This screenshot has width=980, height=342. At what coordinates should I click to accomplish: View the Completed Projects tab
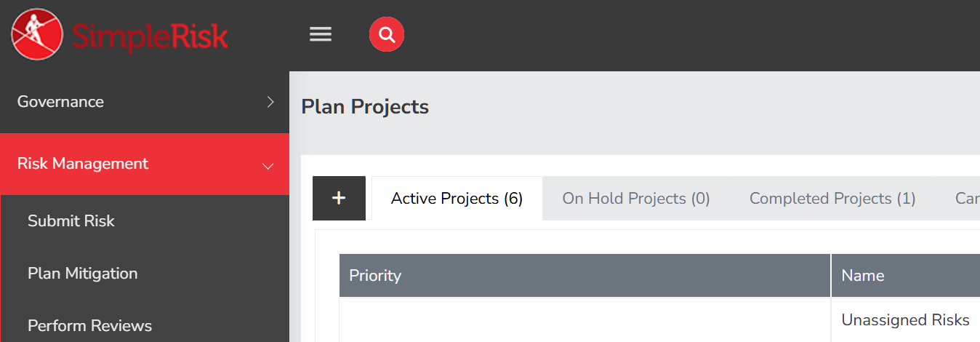click(832, 199)
